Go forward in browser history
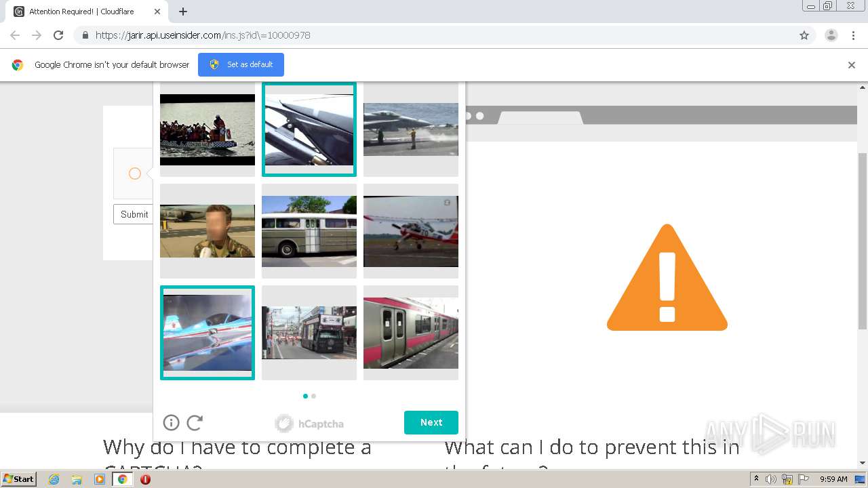The image size is (868, 488). [x=37, y=35]
